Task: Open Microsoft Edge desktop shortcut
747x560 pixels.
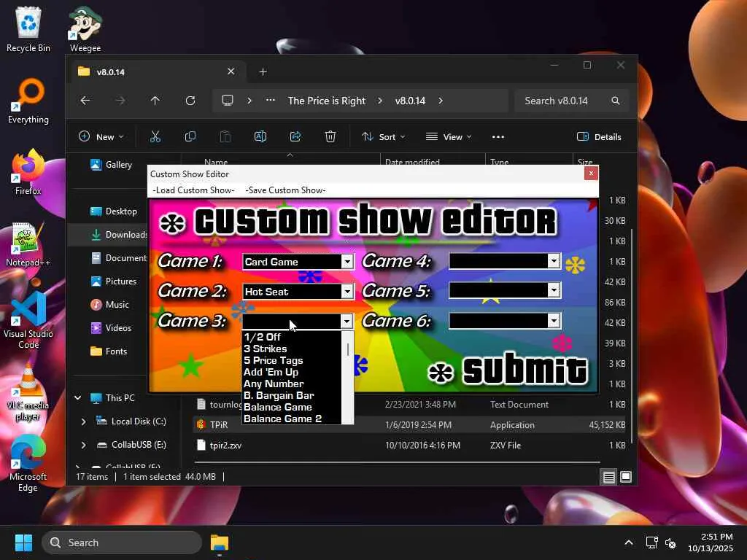Action: tap(28, 463)
